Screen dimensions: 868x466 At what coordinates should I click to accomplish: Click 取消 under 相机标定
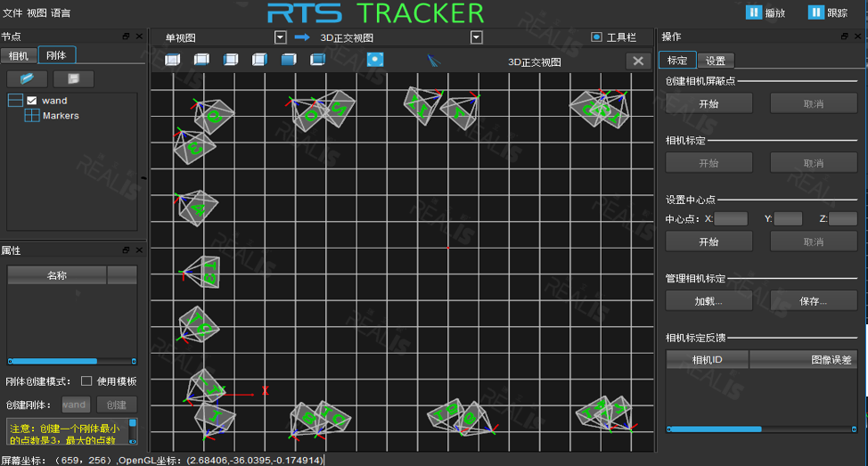[814, 163]
